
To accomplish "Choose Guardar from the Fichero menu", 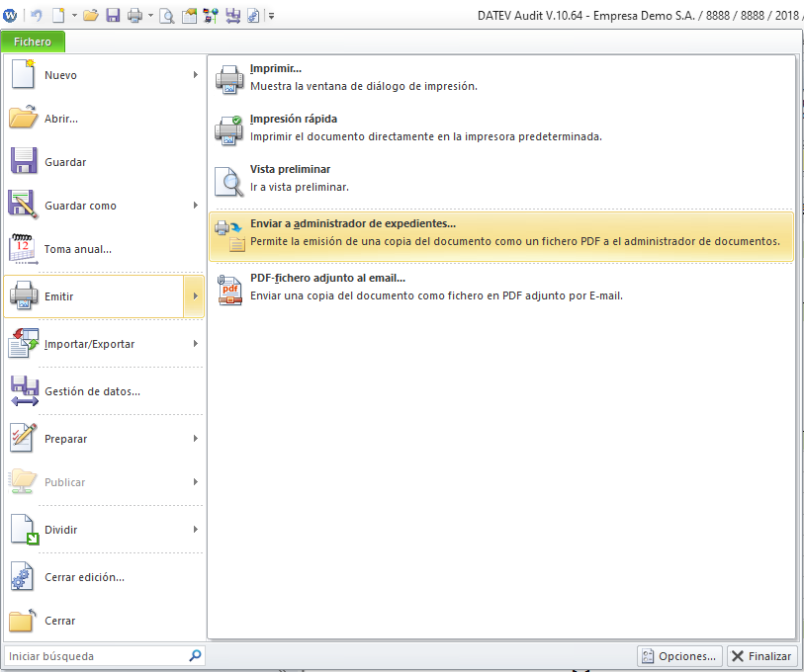I will (x=104, y=162).
